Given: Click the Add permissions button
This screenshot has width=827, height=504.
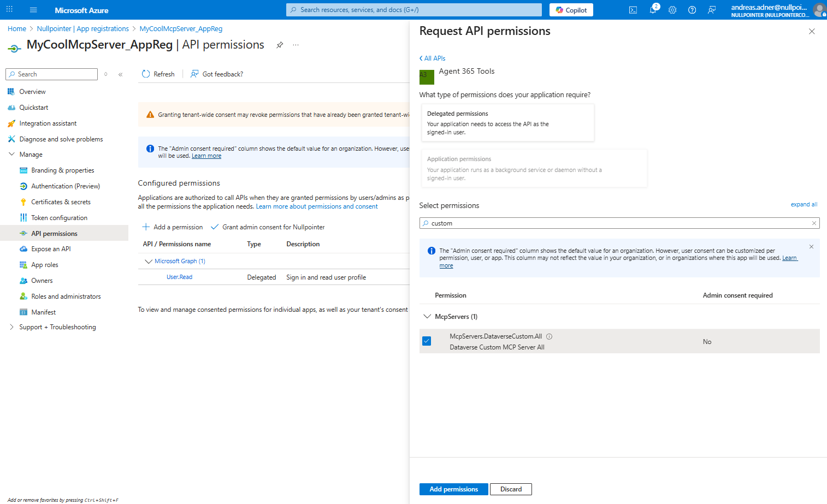Looking at the screenshot, I should (x=453, y=489).
